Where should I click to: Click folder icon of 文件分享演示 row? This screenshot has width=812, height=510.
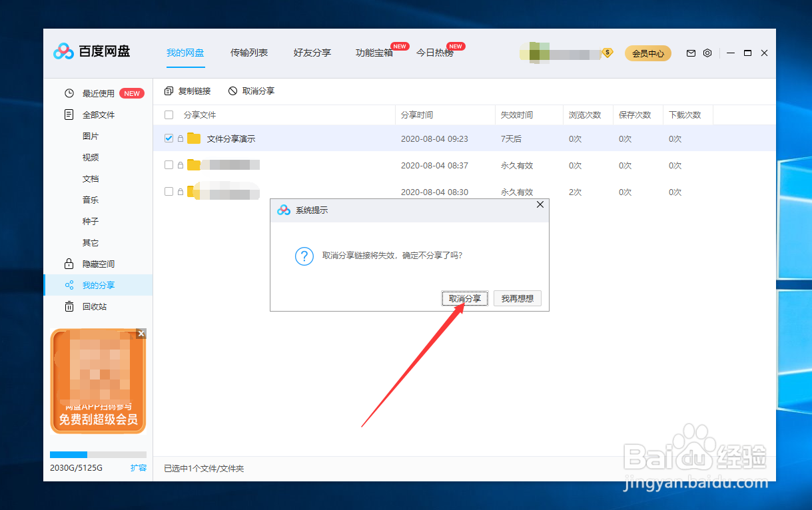click(x=194, y=138)
